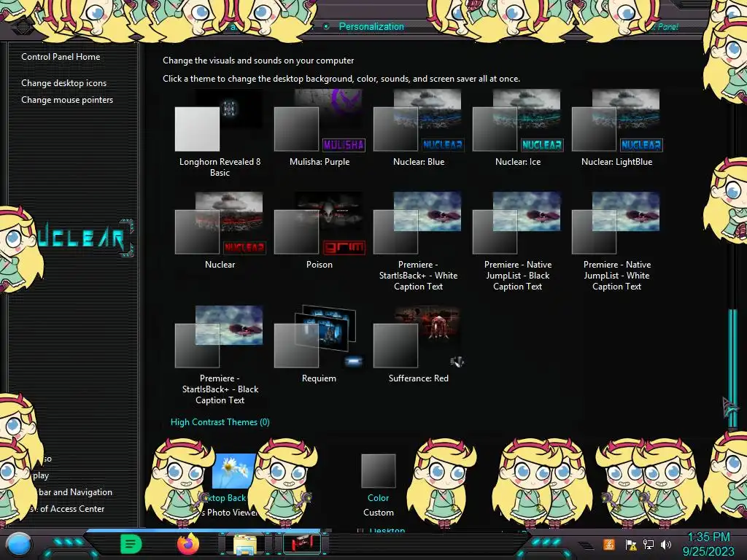The height and width of the screenshot is (560, 747).
Task: Switch to the Personalization taskbar window
Action: coord(301,544)
